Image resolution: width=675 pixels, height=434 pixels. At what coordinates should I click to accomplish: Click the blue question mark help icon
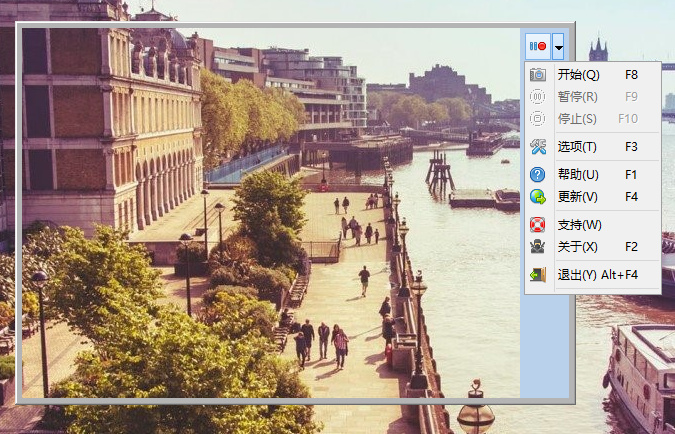tap(538, 175)
